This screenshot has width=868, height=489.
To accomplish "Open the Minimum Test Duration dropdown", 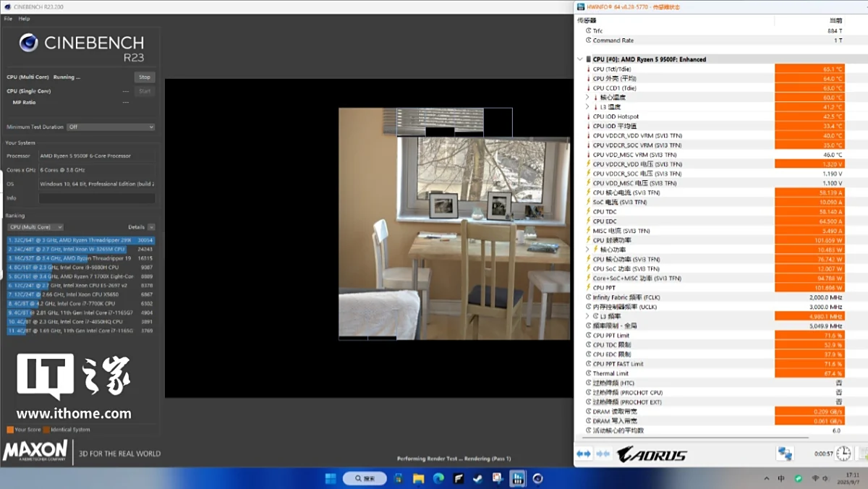I will (x=109, y=127).
